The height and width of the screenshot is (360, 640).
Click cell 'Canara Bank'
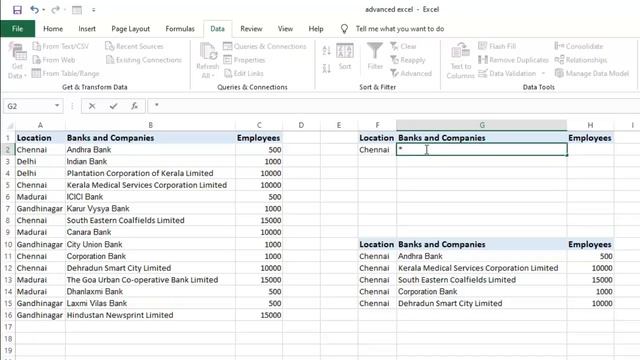click(150, 232)
